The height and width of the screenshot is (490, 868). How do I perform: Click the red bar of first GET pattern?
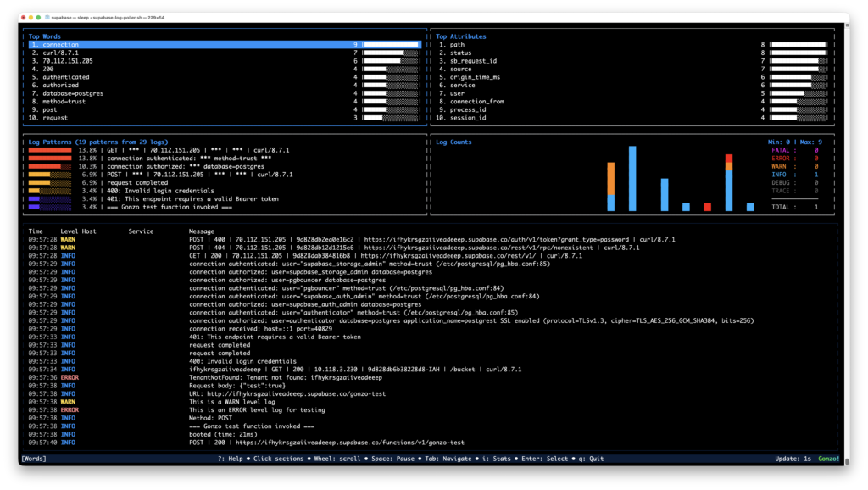pyautogui.click(x=50, y=150)
